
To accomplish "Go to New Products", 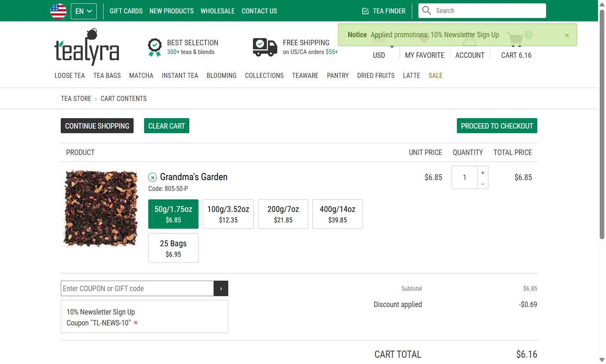I will 172,11.
